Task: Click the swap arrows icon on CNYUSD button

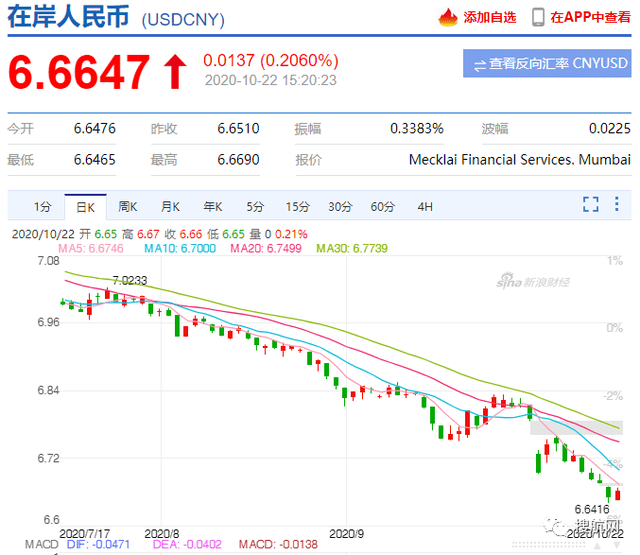Action: [481, 64]
